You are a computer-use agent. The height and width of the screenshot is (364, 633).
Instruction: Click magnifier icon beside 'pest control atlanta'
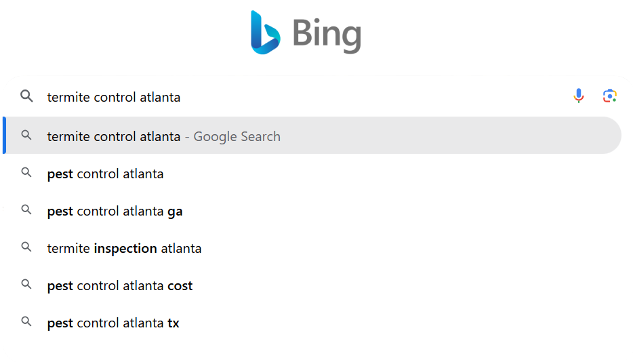pyautogui.click(x=26, y=173)
